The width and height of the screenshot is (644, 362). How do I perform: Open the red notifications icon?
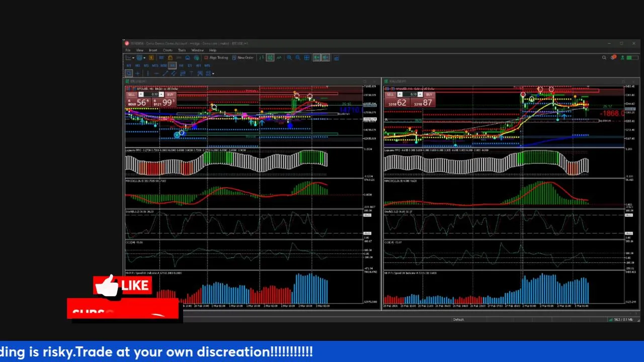click(614, 57)
